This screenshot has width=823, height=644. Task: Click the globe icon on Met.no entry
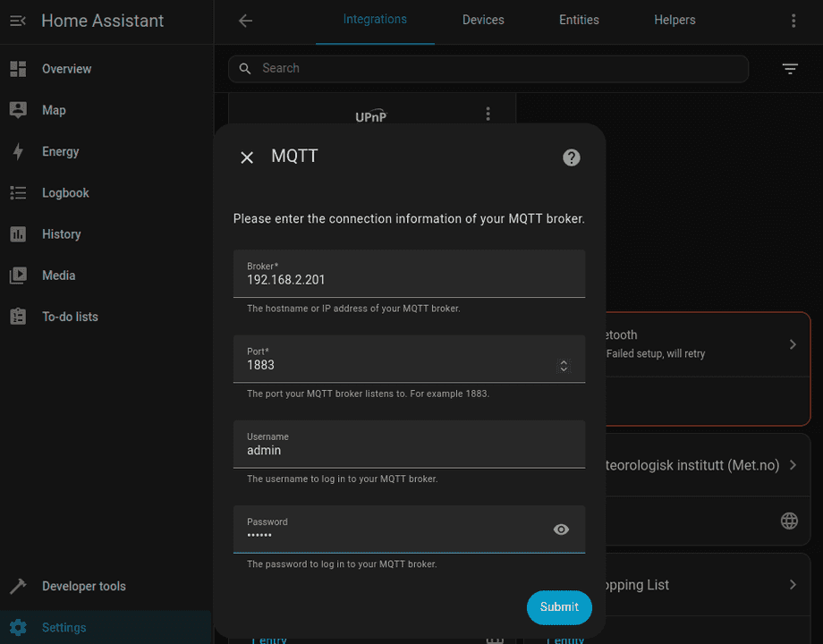coord(788,520)
